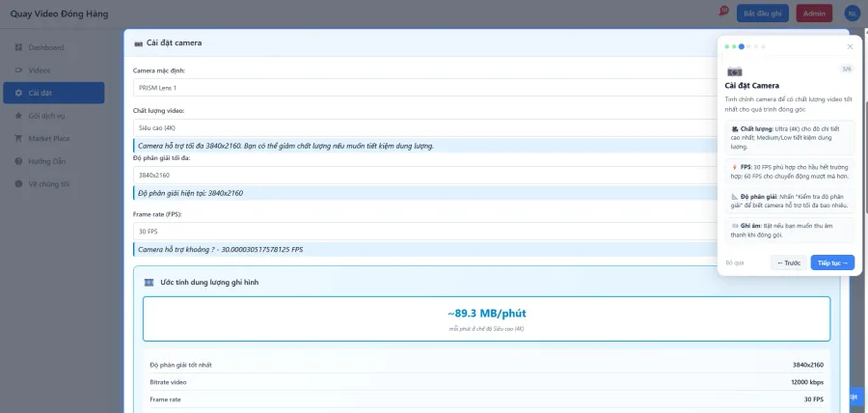Image resolution: width=868 pixels, height=413 pixels.
Task: Open Dashboard from the sidebar
Action: pyautogui.click(x=54, y=47)
